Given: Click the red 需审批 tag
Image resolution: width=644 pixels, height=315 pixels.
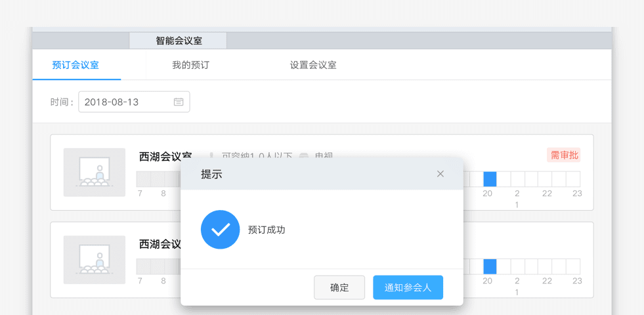Looking at the screenshot, I should point(564,156).
